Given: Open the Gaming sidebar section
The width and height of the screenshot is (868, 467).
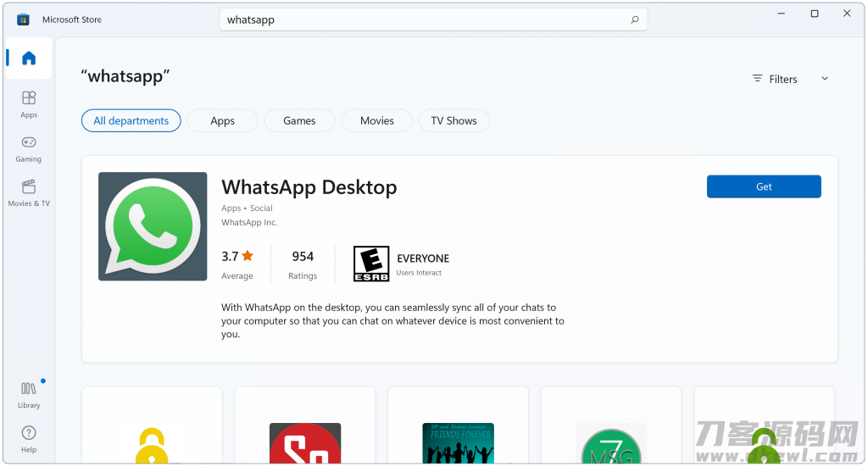Looking at the screenshot, I should point(29,149).
